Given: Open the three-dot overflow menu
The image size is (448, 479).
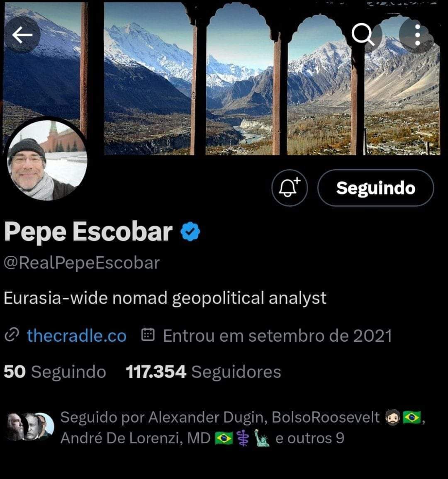Looking at the screenshot, I should coord(417,35).
